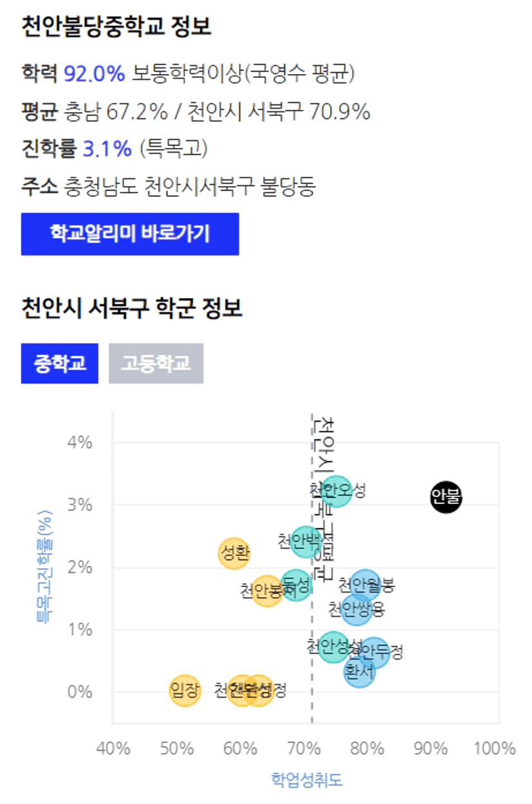Select the 천안월봉 blue bubble

click(x=365, y=585)
